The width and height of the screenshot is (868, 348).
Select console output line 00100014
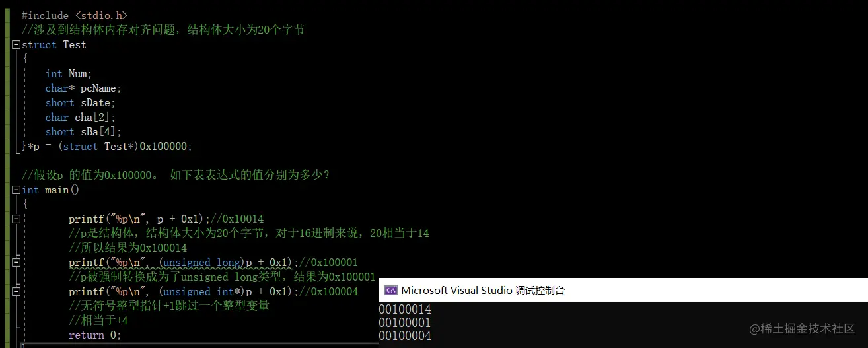[x=405, y=309]
